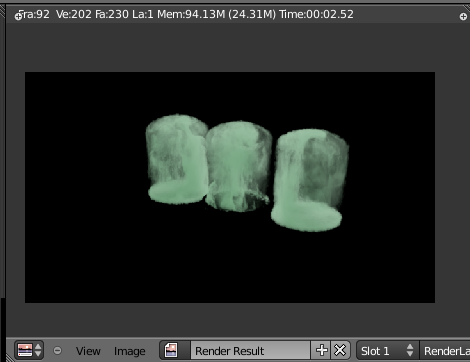470x362 pixels.
Task: Click the La:1 lamp count text
Action: pyautogui.click(x=143, y=14)
